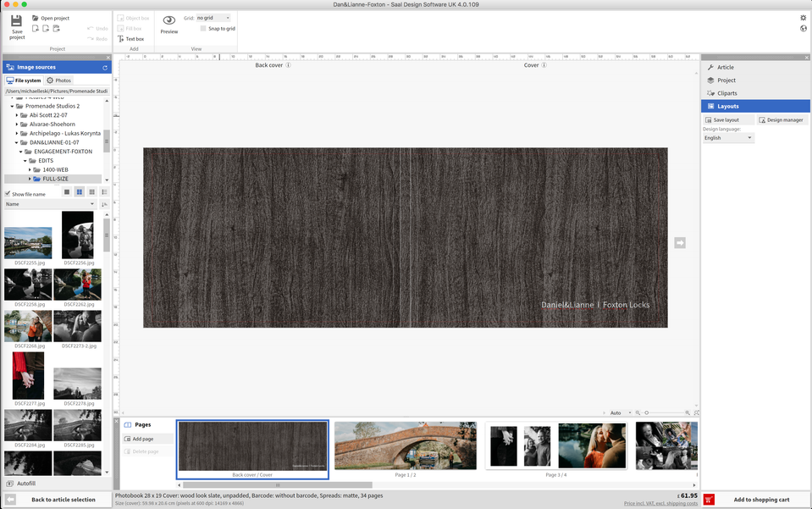Viewport: 812px width, 509px height.
Task: Select the DSCF2262.jpg thumbnail
Action: point(78,285)
